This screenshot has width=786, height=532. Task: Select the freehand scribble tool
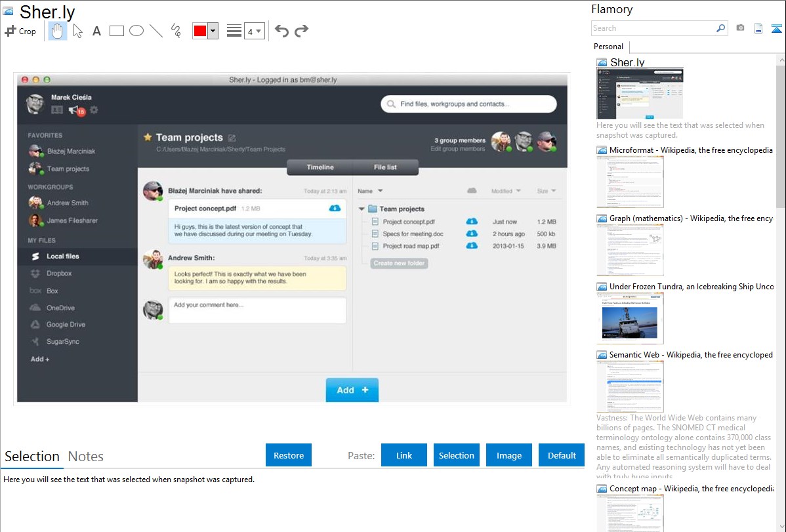click(x=176, y=31)
